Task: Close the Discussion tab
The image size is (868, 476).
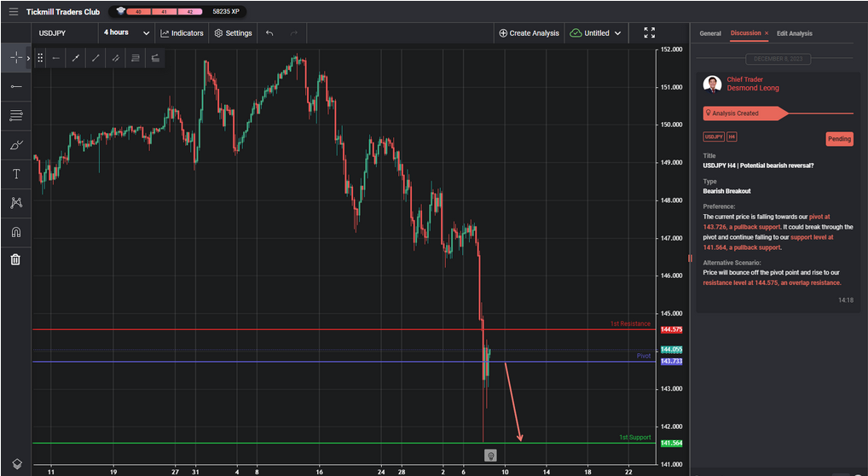Action: [x=767, y=33]
